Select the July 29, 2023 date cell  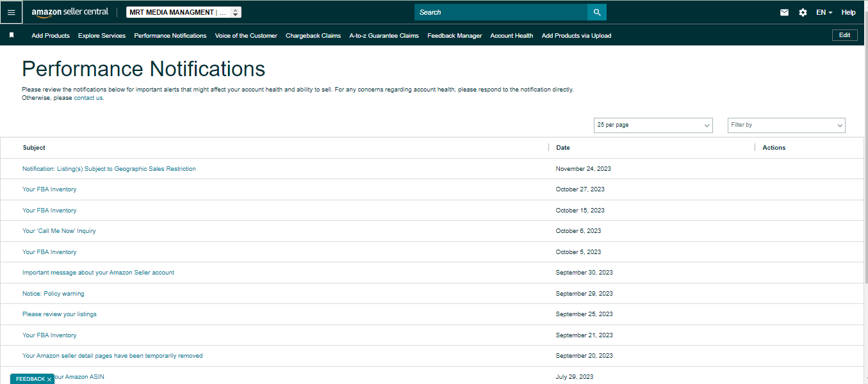click(575, 377)
